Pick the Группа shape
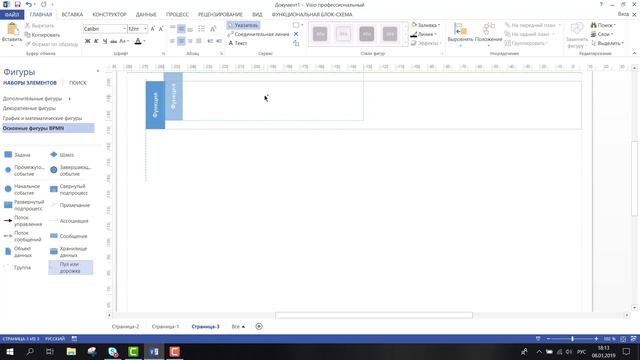Screen dimensions: 640x360 point(17,268)
